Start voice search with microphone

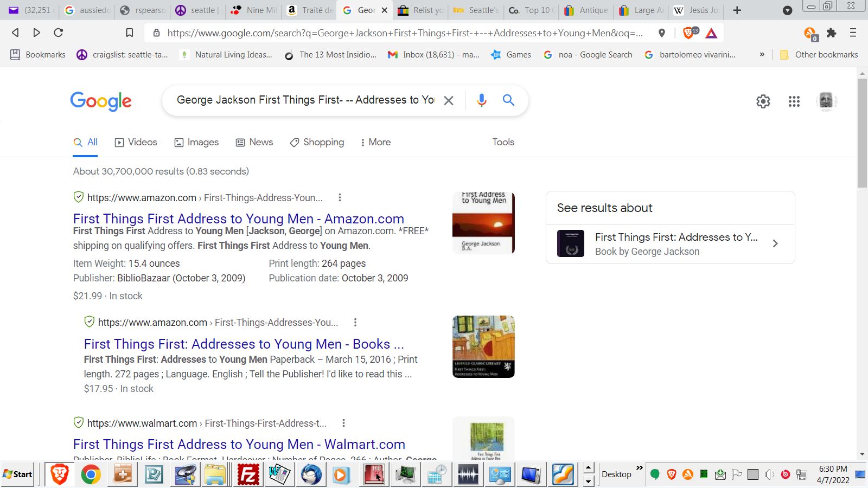click(x=481, y=100)
